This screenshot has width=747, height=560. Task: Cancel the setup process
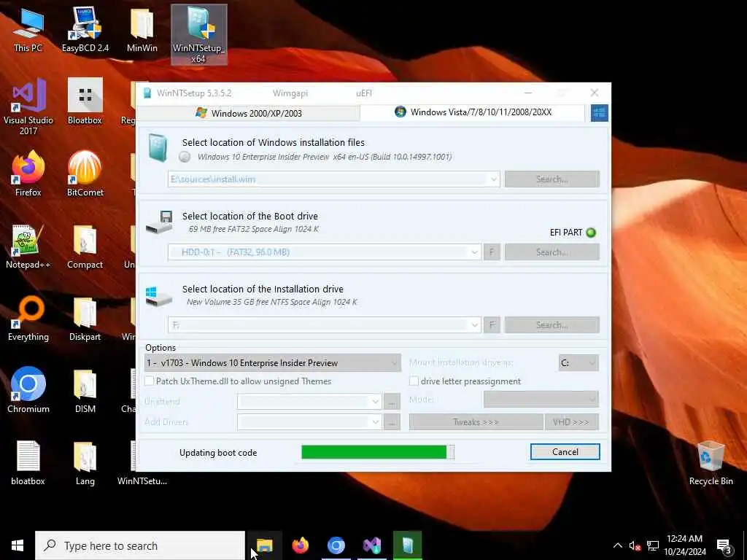pos(565,452)
